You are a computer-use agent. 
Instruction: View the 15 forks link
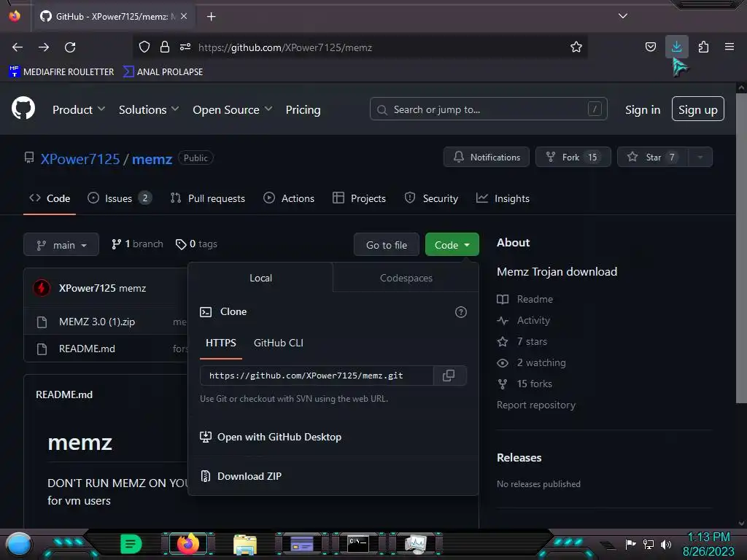pyautogui.click(x=524, y=384)
